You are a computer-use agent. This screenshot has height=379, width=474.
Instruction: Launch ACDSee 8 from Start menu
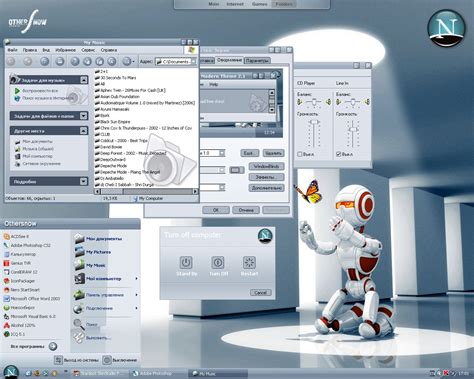click(x=17, y=236)
